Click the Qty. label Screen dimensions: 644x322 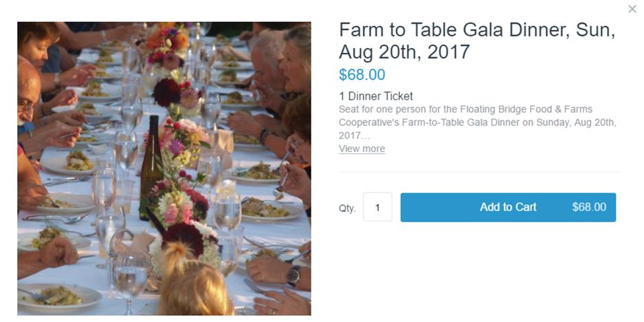[x=347, y=208]
